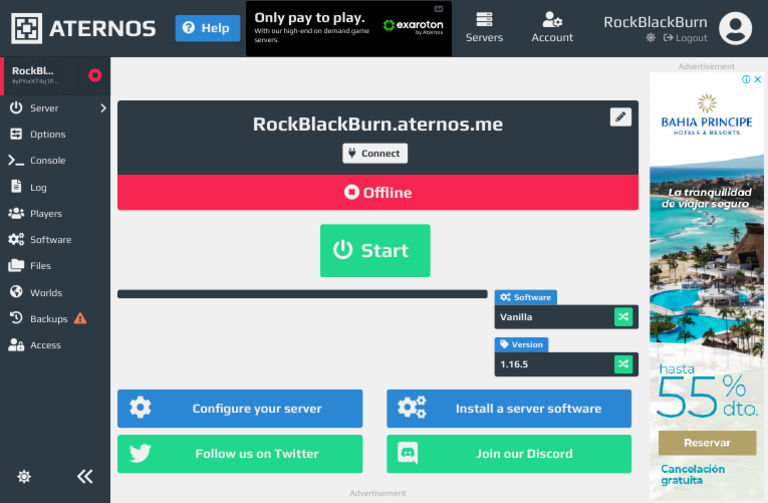
Task: Click the Software label tag
Action: (x=526, y=297)
